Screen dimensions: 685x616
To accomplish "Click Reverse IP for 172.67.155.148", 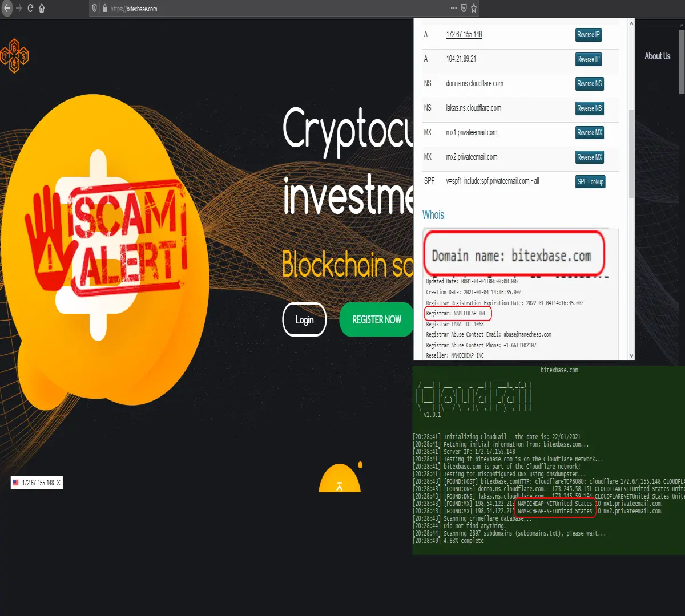I will [589, 35].
